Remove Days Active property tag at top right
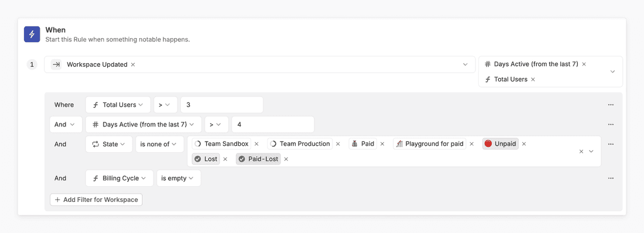 [x=584, y=64]
